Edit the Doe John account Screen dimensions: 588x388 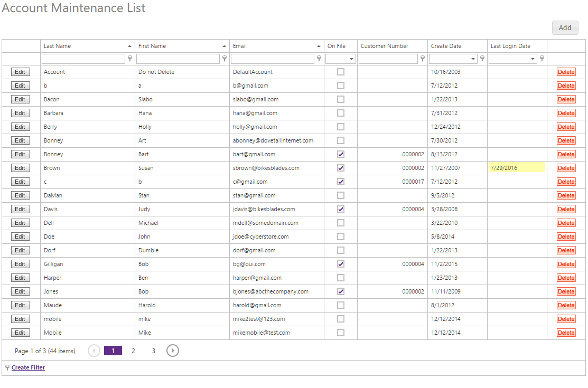click(x=20, y=236)
